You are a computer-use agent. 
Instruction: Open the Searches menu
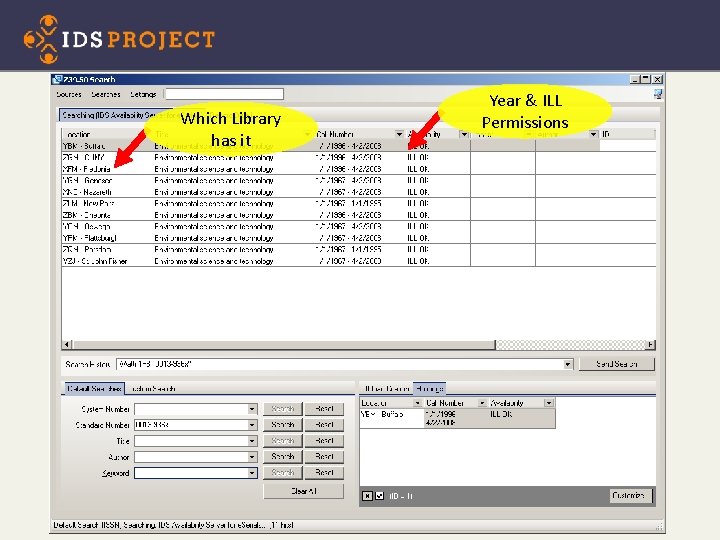tap(106, 94)
